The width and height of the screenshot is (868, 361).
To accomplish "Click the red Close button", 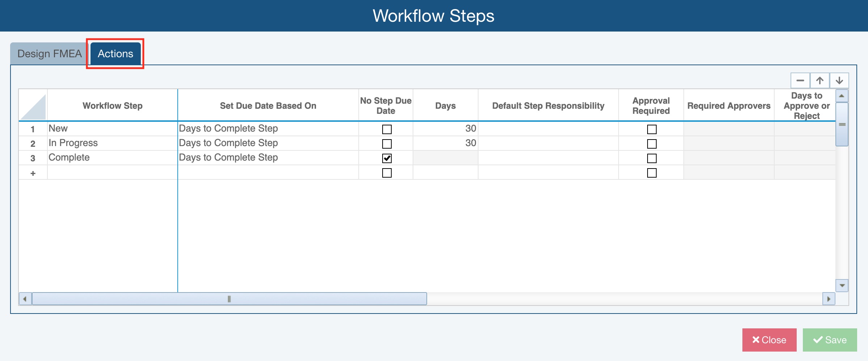I will (769, 340).
